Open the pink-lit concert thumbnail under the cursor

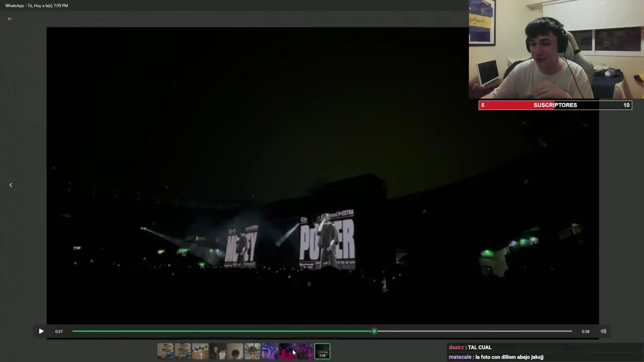(287, 351)
